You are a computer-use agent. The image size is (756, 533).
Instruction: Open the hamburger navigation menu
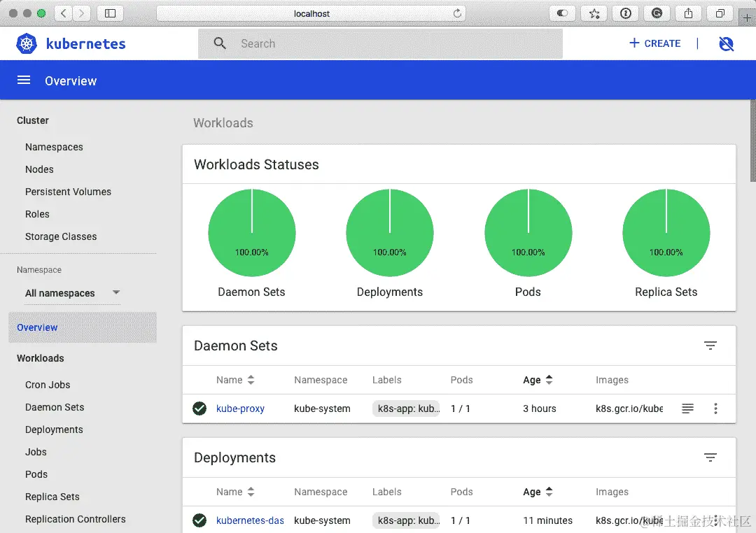(24, 80)
